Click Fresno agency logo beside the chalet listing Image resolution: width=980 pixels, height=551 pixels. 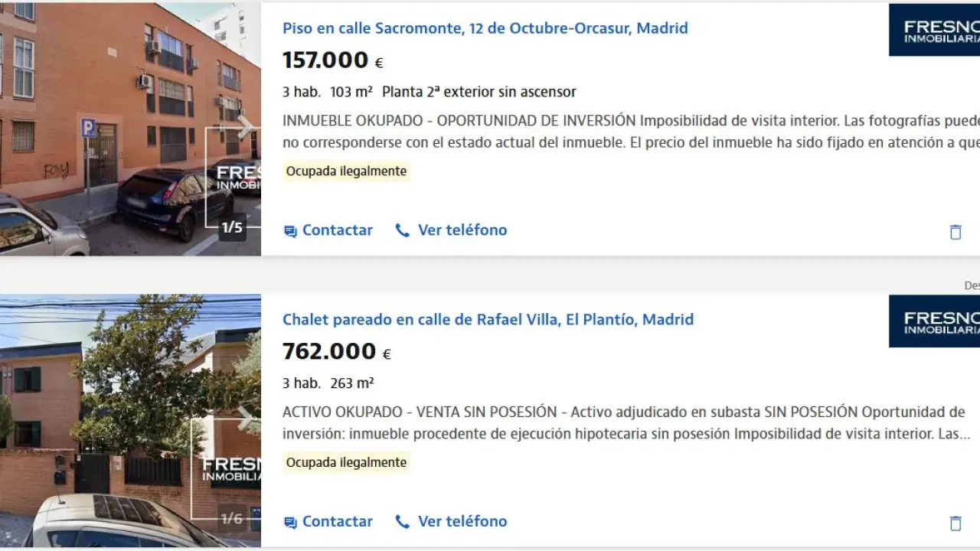[934, 321]
